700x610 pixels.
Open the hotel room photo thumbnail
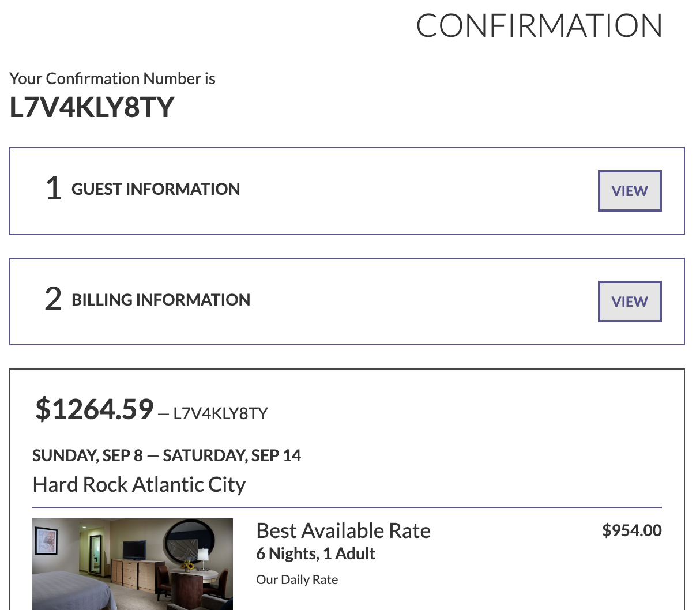[133, 564]
